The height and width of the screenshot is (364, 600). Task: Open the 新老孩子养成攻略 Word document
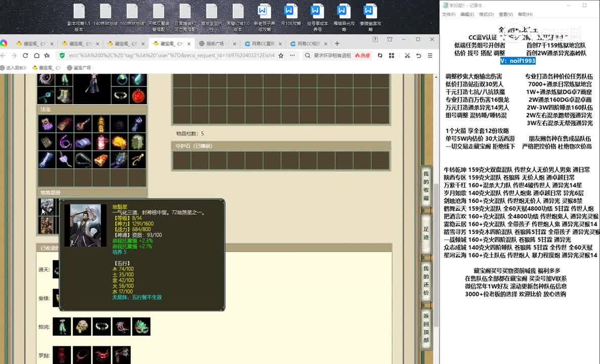click(x=264, y=17)
